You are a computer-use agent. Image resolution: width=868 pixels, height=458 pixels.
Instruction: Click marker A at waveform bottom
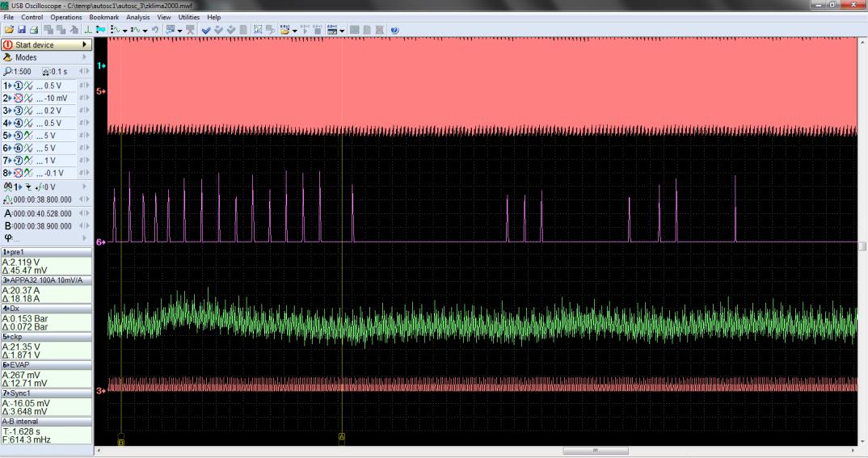(x=342, y=436)
